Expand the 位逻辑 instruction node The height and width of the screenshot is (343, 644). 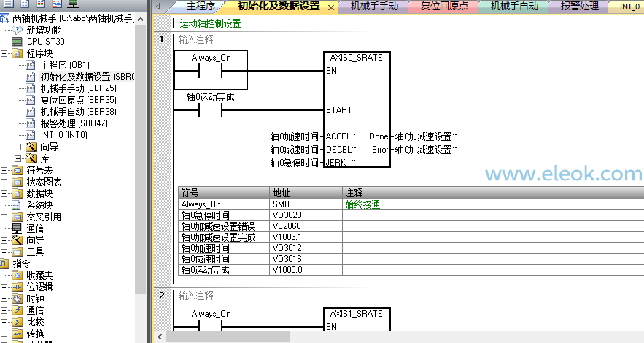(x=4, y=287)
